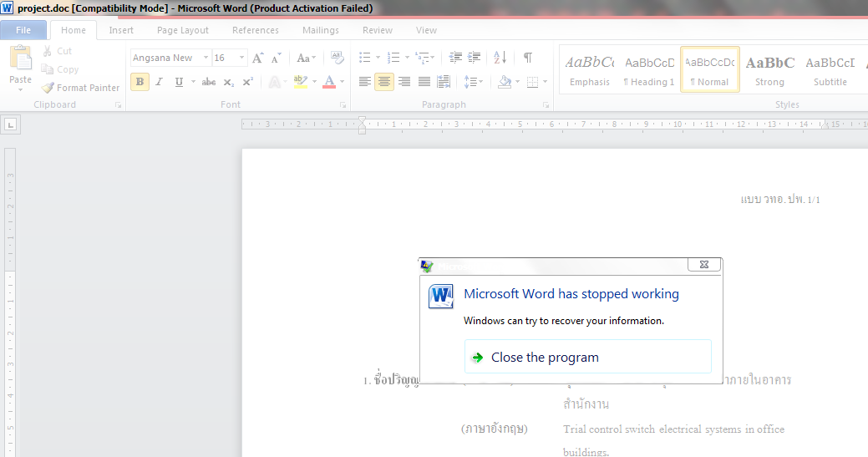This screenshot has width=868, height=457.
Task: Apply the Heading 1 style
Action: [649, 70]
